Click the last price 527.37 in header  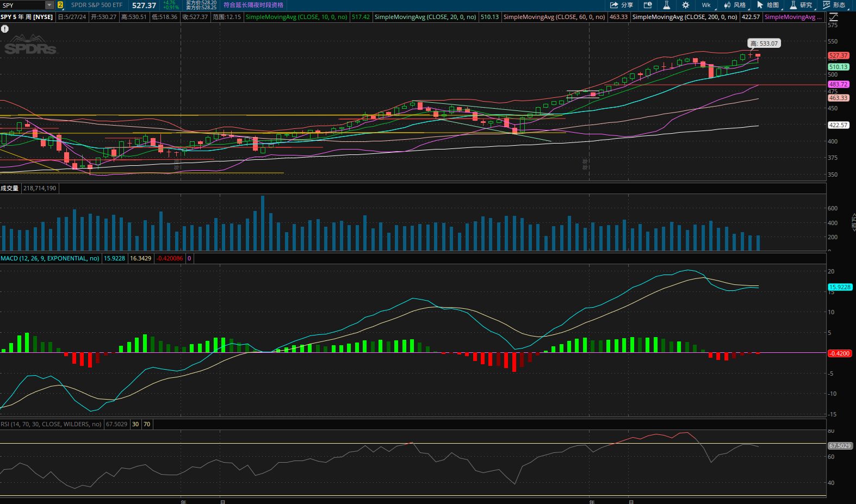(x=144, y=5)
